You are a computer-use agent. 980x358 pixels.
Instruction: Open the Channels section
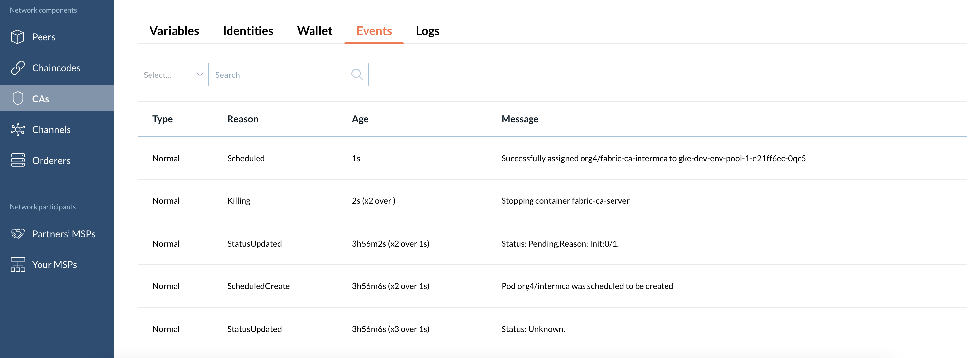[51, 130]
